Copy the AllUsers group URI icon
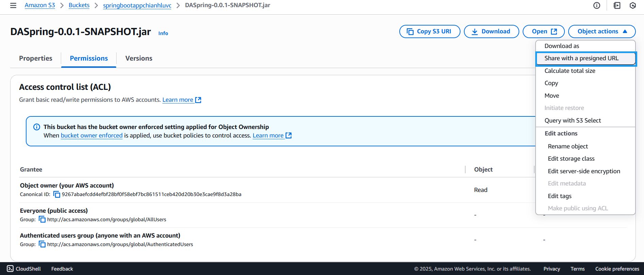The height and width of the screenshot is (275, 644). click(42, 220)
